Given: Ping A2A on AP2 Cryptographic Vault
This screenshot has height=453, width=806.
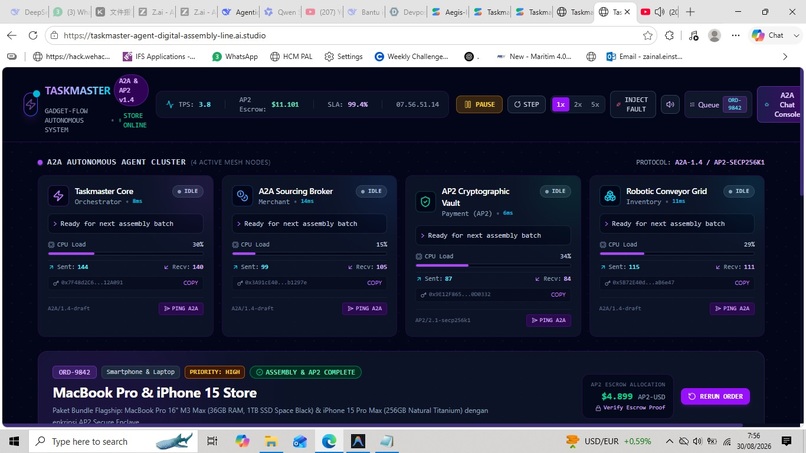Looking at the screenshot, I should (548, 320).
